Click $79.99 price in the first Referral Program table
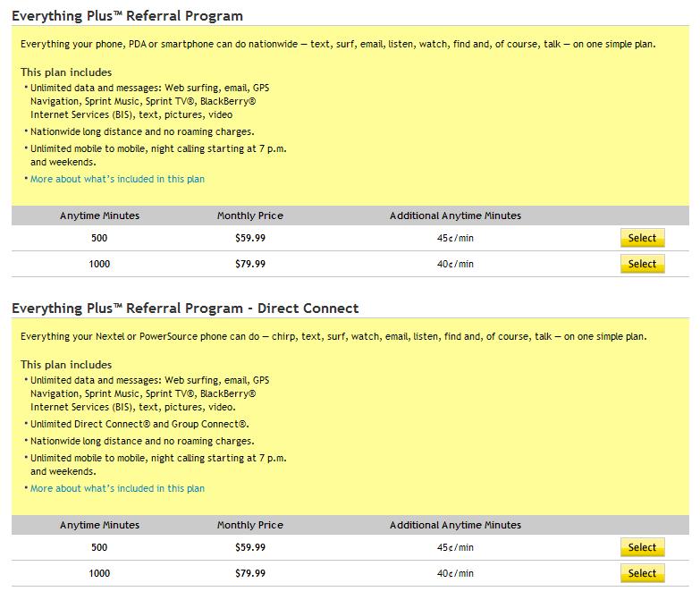Image resolution: width=700 pixels, height=600 pixels. [250, 264]
